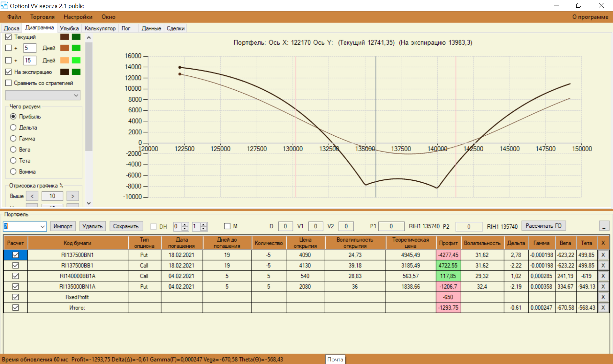The width and height of the screenshot is (613, 364).
Task: Enable the +5 days curve checkbox
Action: pyautogui.click(x=9, y=48)
